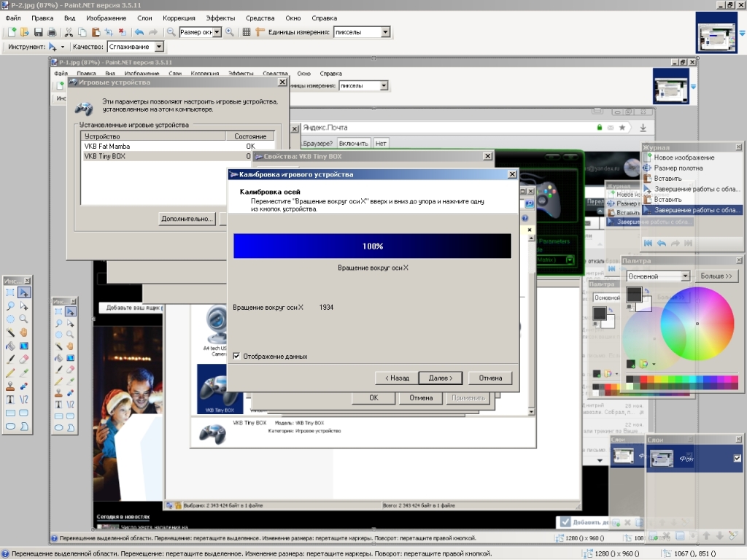Toggle the pixel grid icon in the toolbar

pyautogui.click(x=247, y=32)
